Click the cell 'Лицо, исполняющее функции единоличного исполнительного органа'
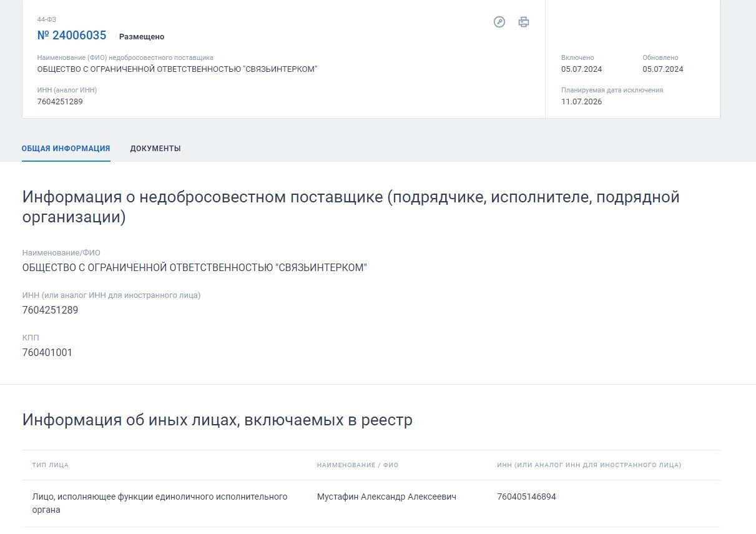 click(x=160, y=503)
